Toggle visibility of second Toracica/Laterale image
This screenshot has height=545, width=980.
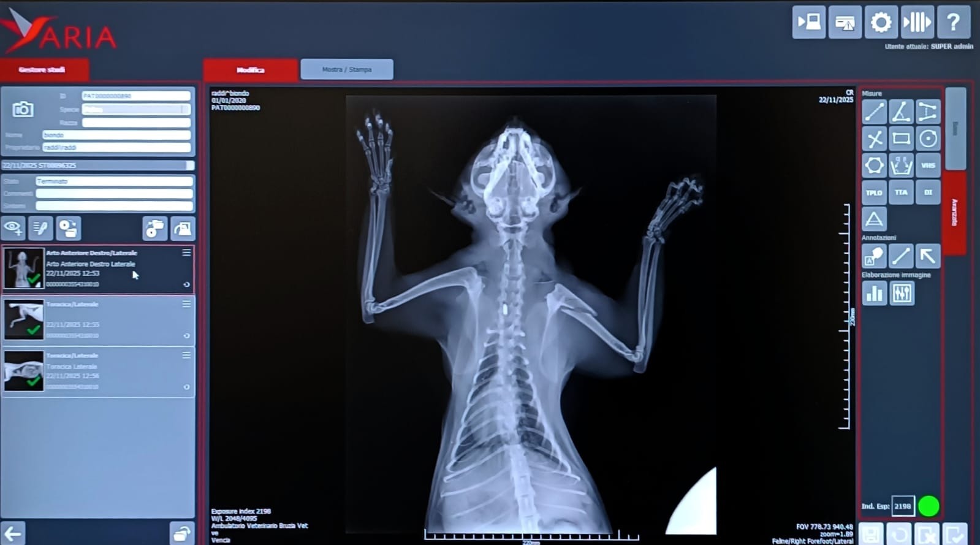tap(186, 336)
